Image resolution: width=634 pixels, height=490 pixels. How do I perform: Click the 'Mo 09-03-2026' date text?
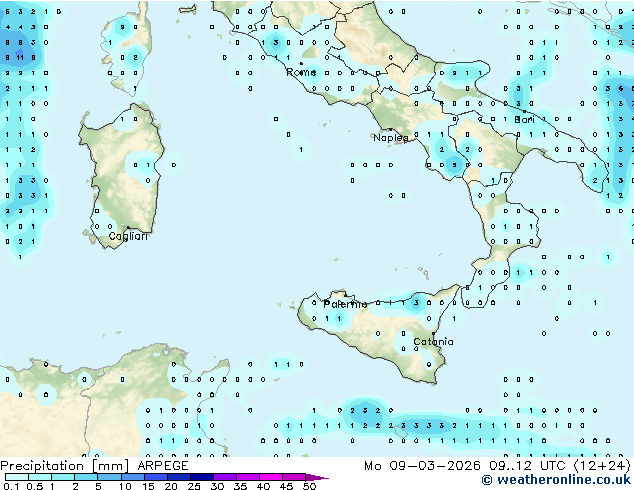tap(422, 466)
